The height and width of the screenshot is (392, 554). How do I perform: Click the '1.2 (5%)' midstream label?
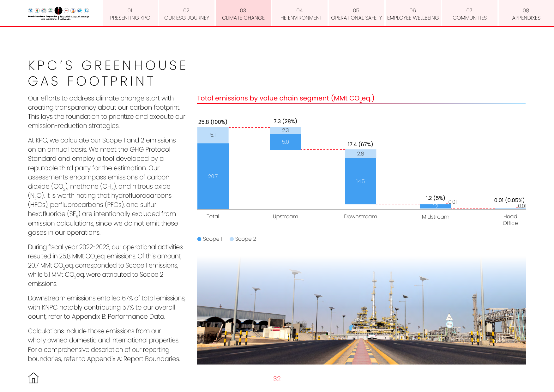click(435, 198)
